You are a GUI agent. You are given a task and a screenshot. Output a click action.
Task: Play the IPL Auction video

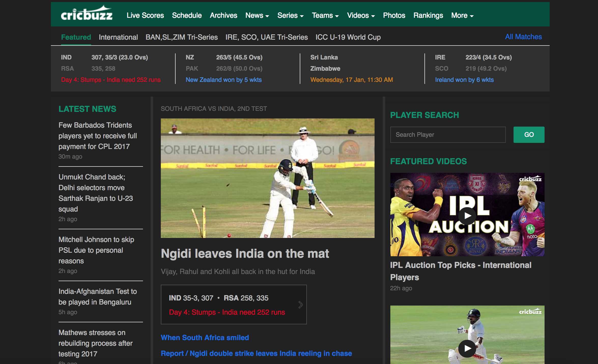click(467, 216)
